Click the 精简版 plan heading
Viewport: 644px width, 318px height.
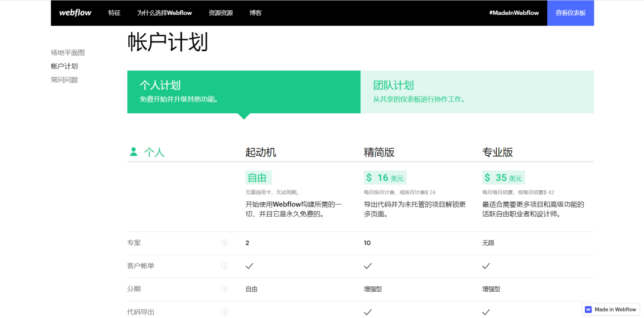coord(379,152)
